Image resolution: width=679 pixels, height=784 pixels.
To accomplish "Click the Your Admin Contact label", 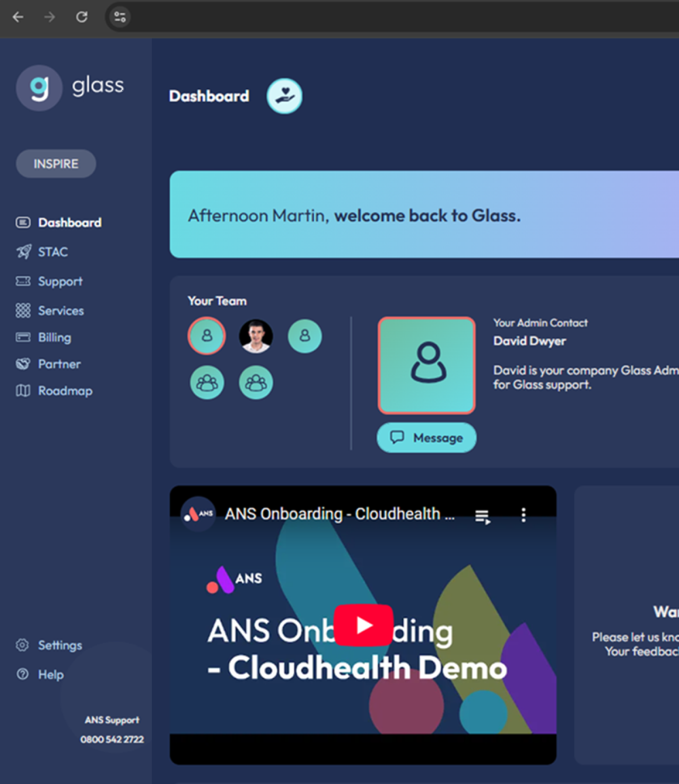I will [541, 323].
